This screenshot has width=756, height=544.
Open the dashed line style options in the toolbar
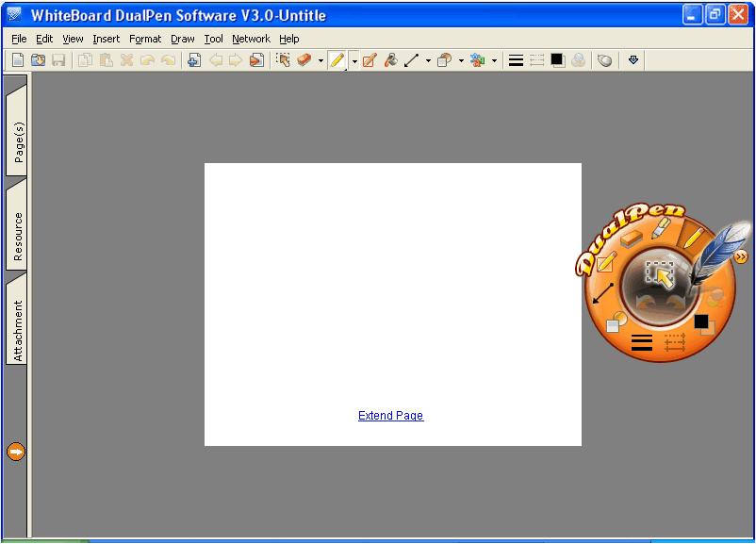pos(536,60)
